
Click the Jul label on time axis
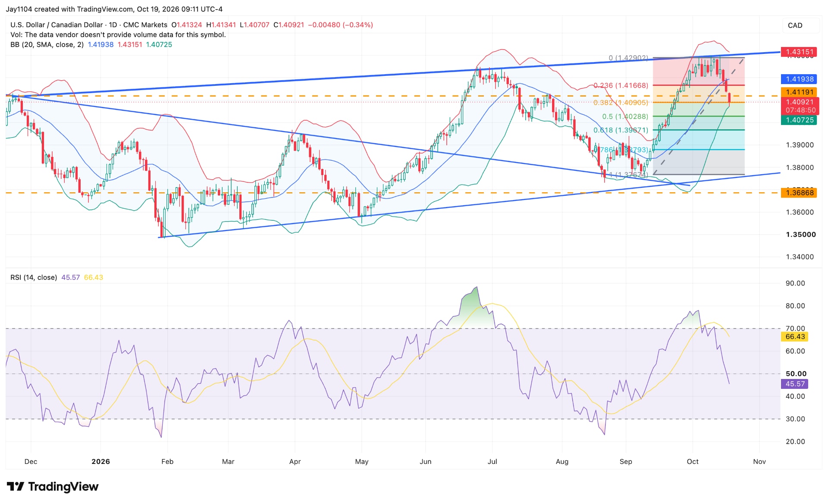(x=492, y=461)
